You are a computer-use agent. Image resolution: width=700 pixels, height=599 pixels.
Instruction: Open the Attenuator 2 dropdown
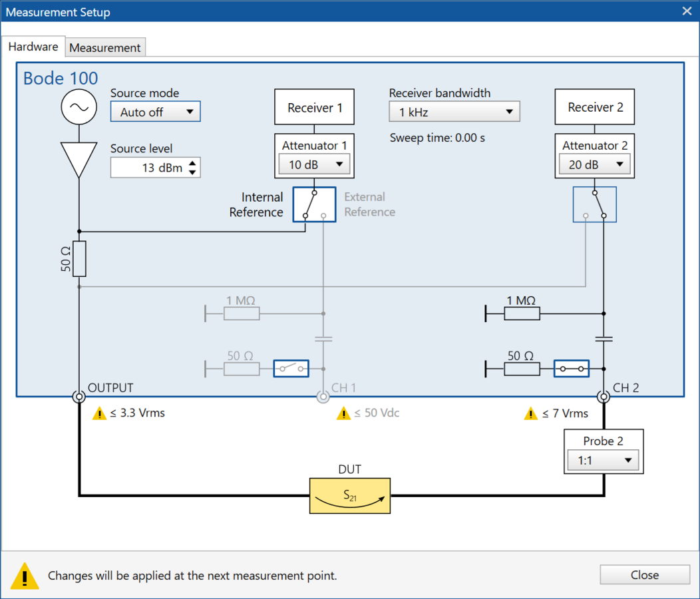click(x=594, y=164)
